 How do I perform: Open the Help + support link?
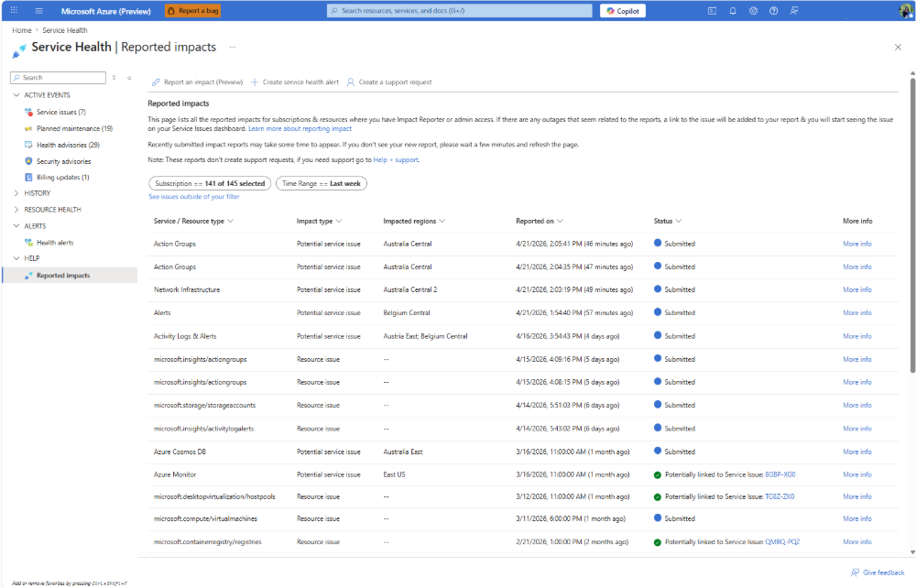396,159
